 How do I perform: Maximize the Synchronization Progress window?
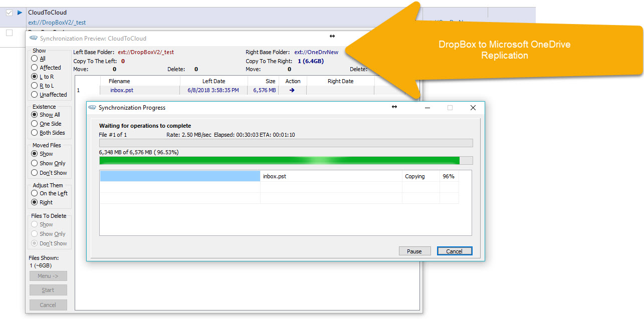[450, 108]
